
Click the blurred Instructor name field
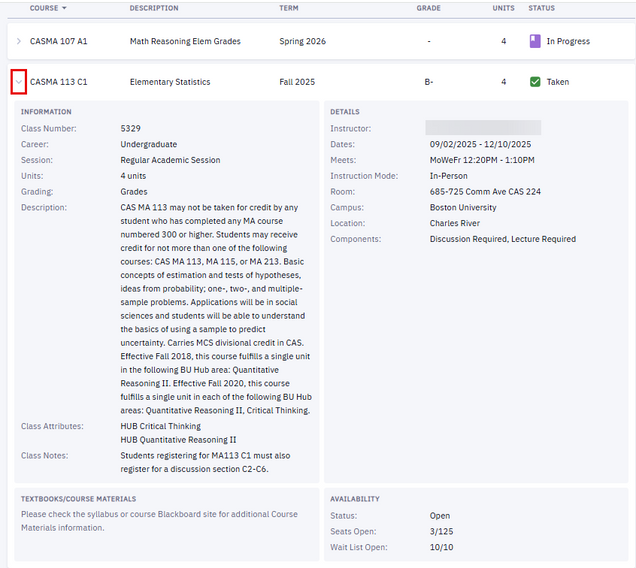[483, 127]
